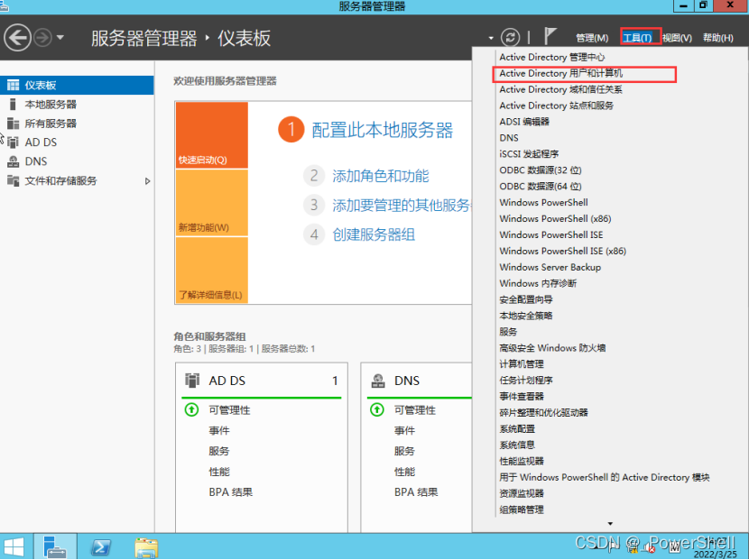Click the AD DS role tile icon
The height and width of the screenshot is (560, 749).
point(192,381)
